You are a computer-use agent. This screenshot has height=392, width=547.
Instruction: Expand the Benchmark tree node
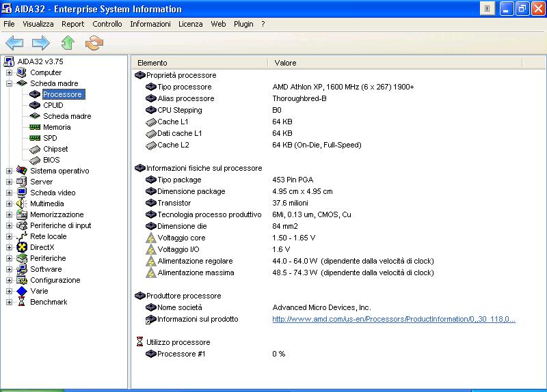pos(9,302)
